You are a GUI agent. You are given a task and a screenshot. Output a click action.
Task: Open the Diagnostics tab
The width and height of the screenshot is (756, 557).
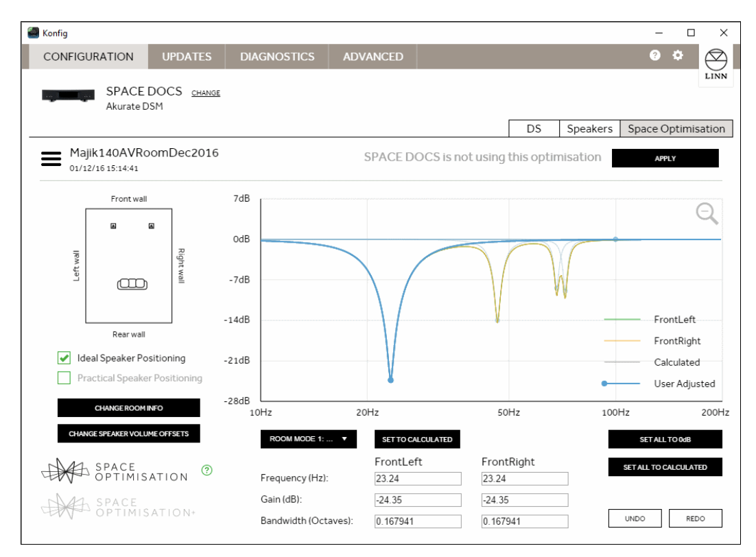coord(277,57)
